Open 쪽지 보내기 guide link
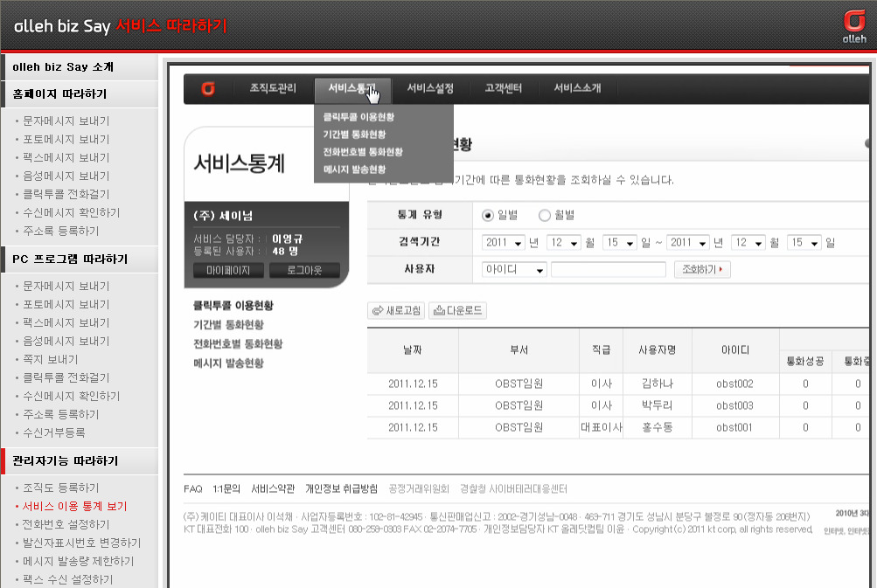The width and height of the screenshot is (877, 588). [51, 359]
